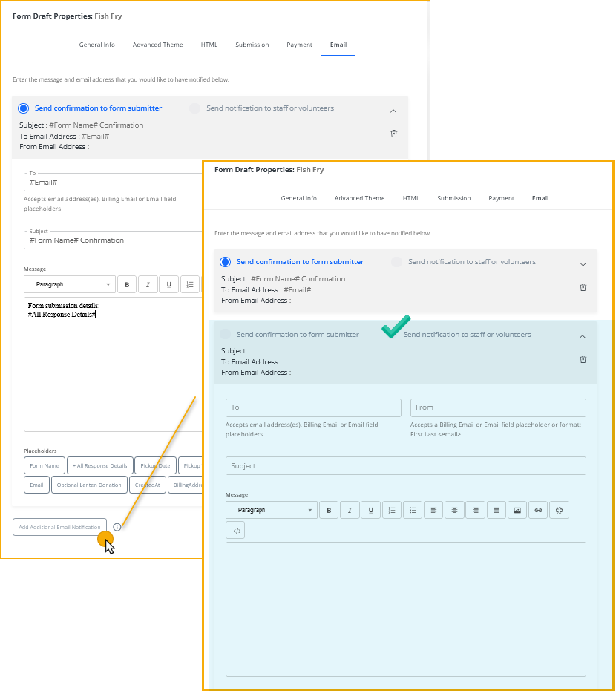Viewport: 616px width, 691px height.
Task: Delete the second blank email notification via trash icon
Action: point(583,359)
